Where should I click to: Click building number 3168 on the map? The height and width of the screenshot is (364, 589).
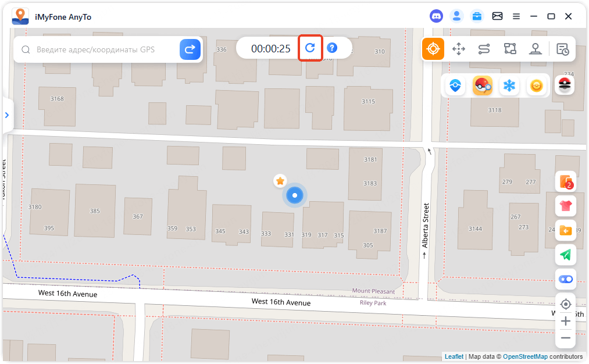pyautogui.click(x=57, y=99)
